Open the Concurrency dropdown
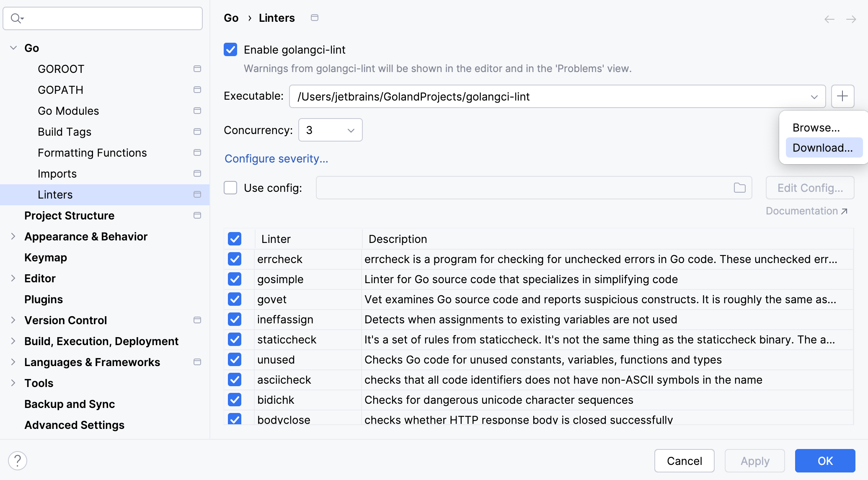868x480 pixels. [350, 130]
